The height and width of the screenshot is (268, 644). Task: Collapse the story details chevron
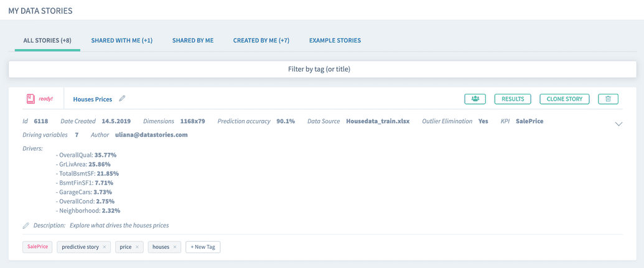[619, 124]
